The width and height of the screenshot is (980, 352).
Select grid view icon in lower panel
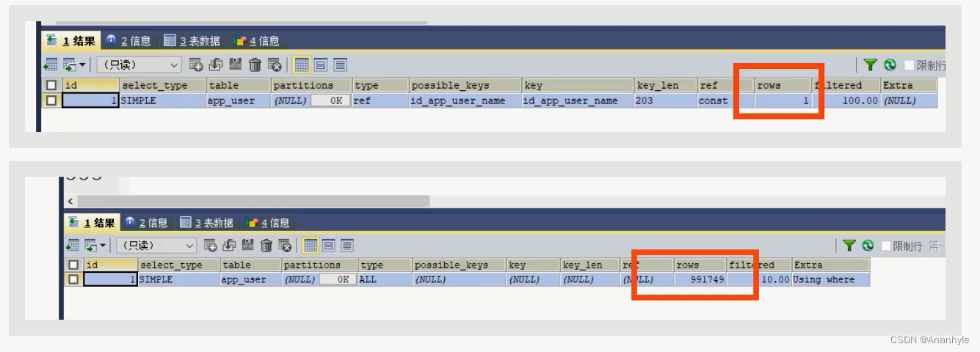(x=311, y=245)
